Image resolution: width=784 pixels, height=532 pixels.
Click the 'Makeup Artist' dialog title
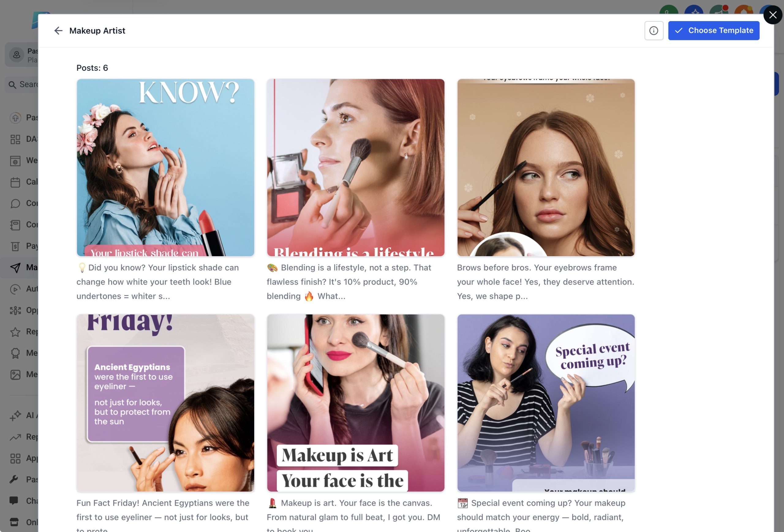(x=97, y=31)
